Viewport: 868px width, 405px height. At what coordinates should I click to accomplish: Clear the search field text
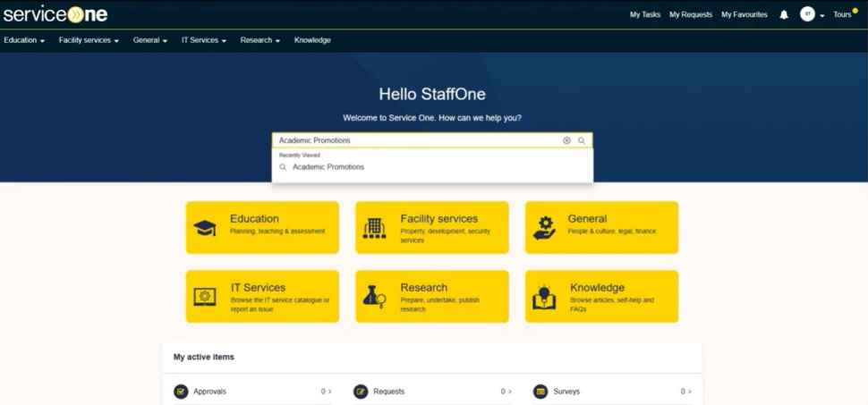566,140
